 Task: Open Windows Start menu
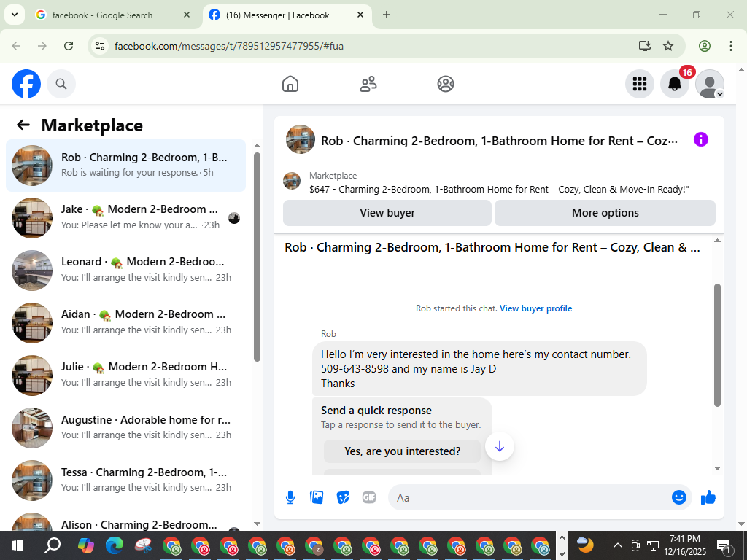pyautogui.click(x=18, y=545)
